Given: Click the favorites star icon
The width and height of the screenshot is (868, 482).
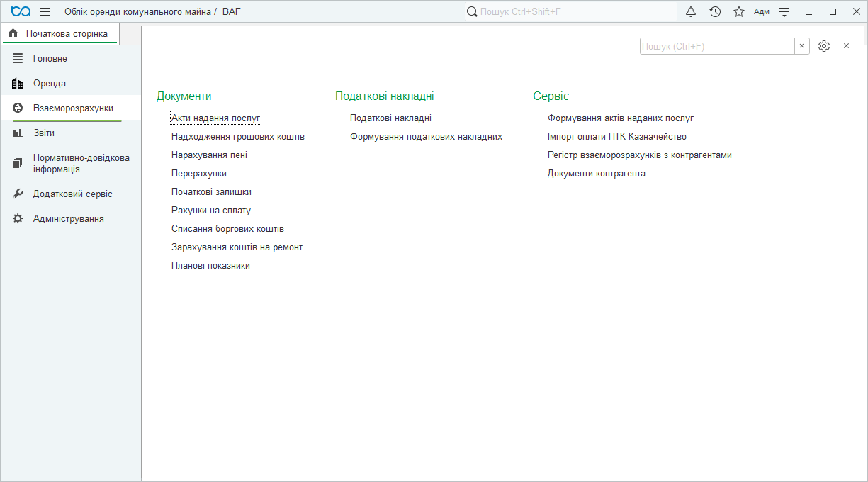Looking at the screenshot, I should click(x=739, y=11).
